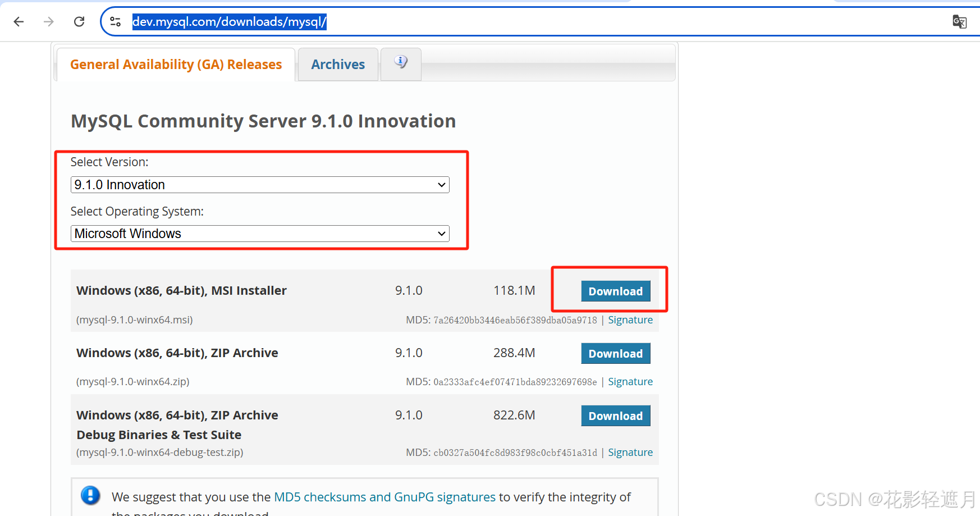Open the Select Version dropdown
The width and height of the screenshot is (980, 516).
(x=260, y=185)
